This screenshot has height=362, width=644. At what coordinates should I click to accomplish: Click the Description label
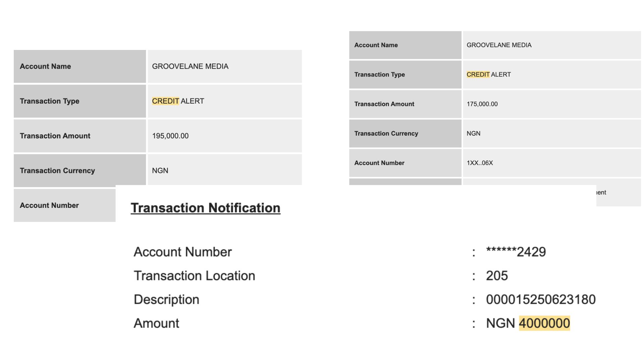tap(166, 300)
